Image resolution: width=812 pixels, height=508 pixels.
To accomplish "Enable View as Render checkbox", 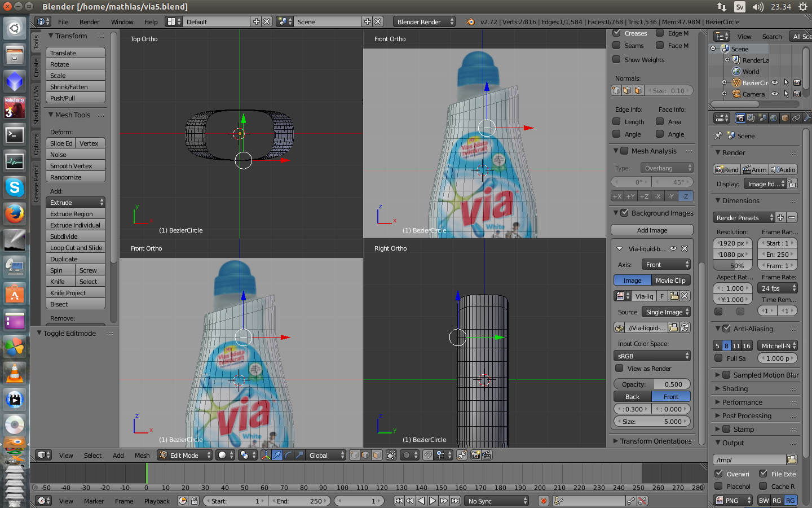I will tap(619, 368).
